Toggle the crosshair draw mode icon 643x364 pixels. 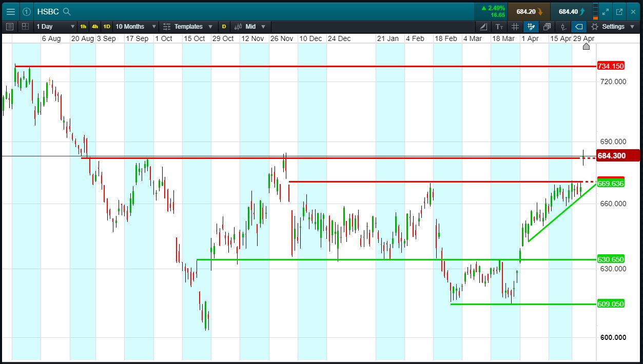(x=531, y=26)
